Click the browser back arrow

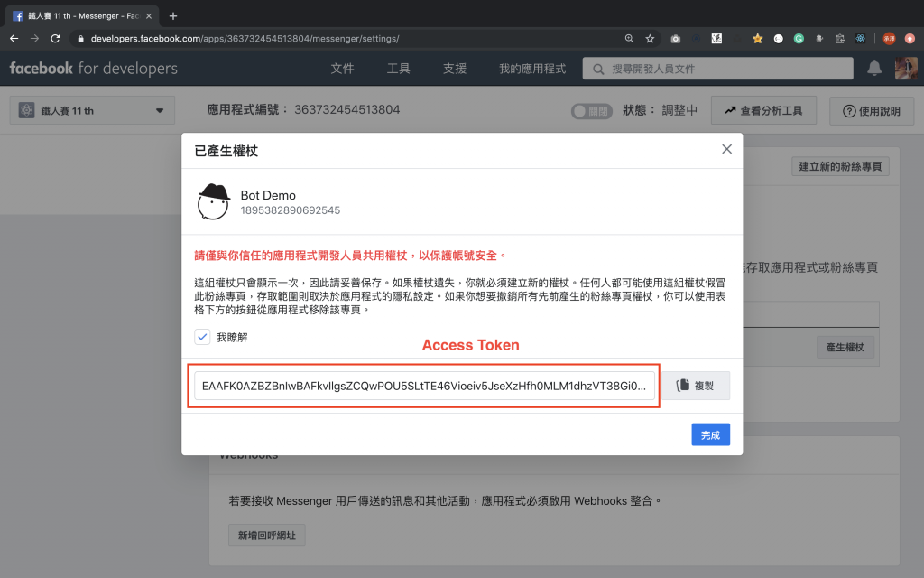click(x=14, y=38)
